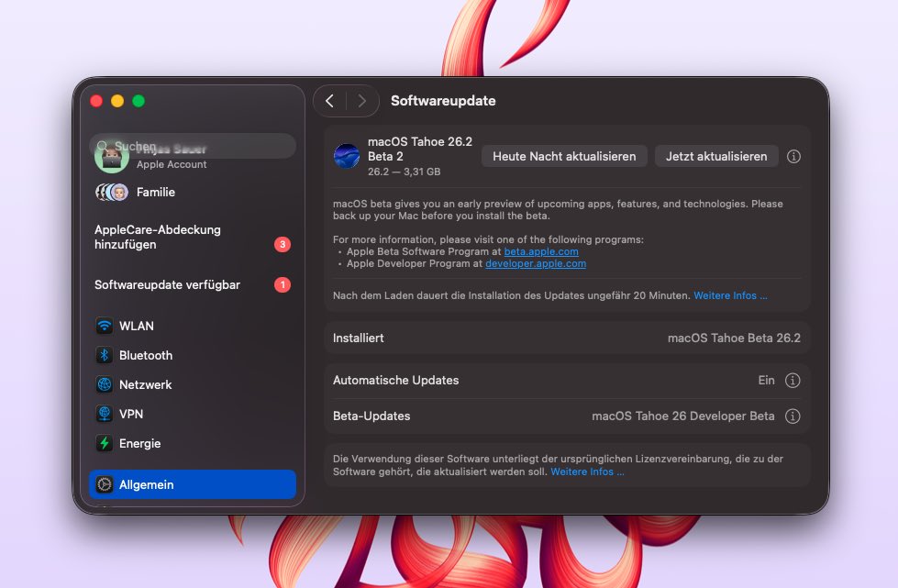Viewport: 898px width, 588px height.
Task: Click Apple Account label in sidebar
Action: point(172,164)
